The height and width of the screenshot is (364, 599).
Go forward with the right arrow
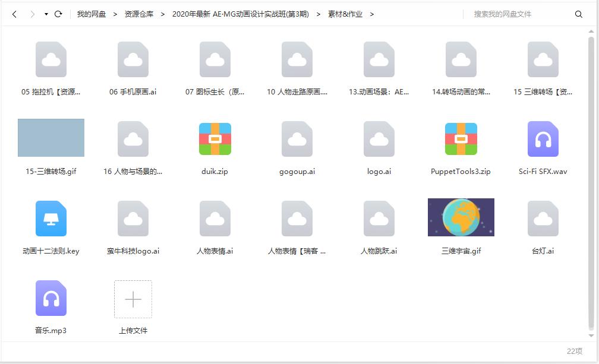33,14
